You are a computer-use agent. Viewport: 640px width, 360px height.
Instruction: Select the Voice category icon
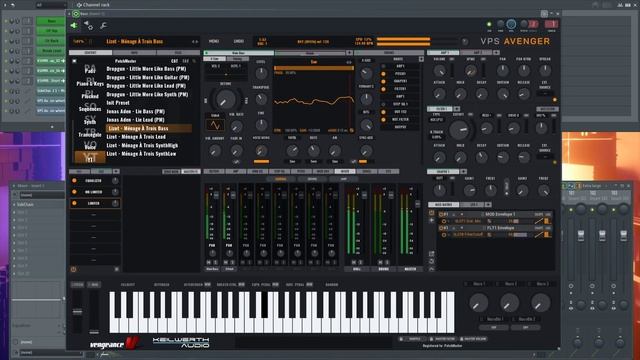click(x=90, y=145)
